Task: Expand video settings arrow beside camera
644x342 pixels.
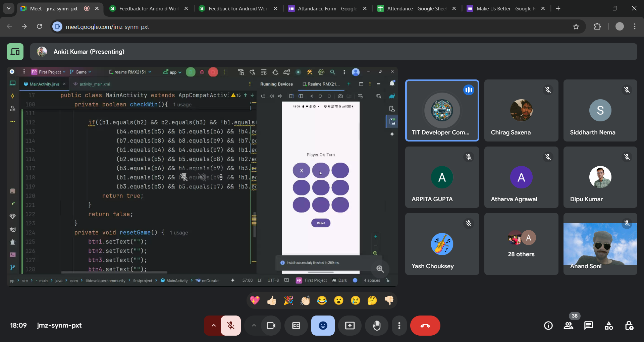Action: (x=254, y=326)
